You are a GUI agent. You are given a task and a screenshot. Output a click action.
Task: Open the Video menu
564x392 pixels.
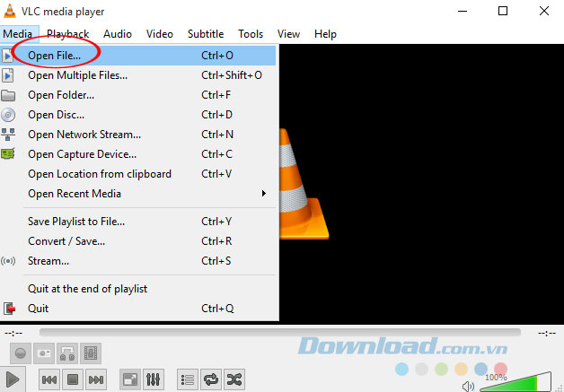pyautogui.click(x=160, y=34)
